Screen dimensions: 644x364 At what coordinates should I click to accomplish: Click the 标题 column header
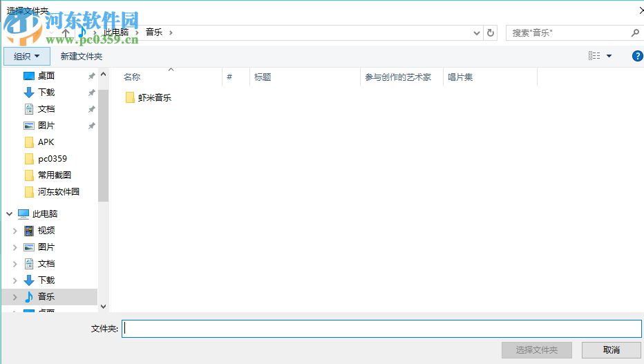point(263,77)
